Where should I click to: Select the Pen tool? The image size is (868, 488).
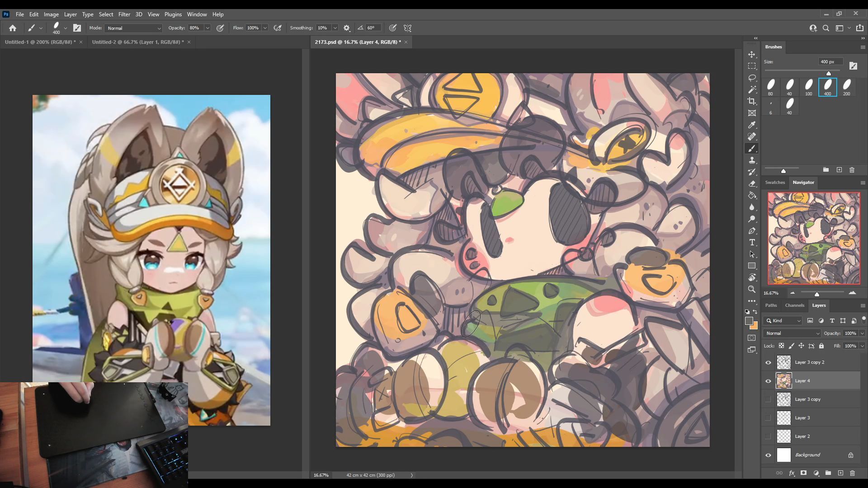pos(752,230)
